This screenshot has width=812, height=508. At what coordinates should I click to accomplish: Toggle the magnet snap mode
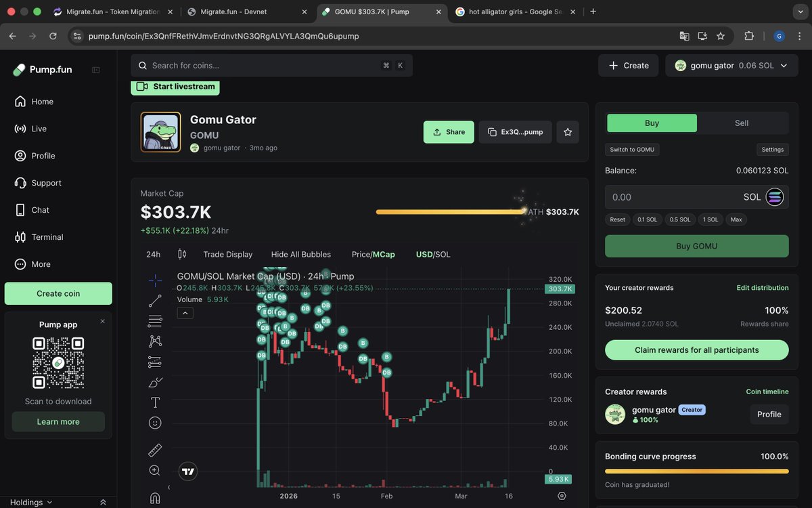pyautogui.click(x=155, y=498)
